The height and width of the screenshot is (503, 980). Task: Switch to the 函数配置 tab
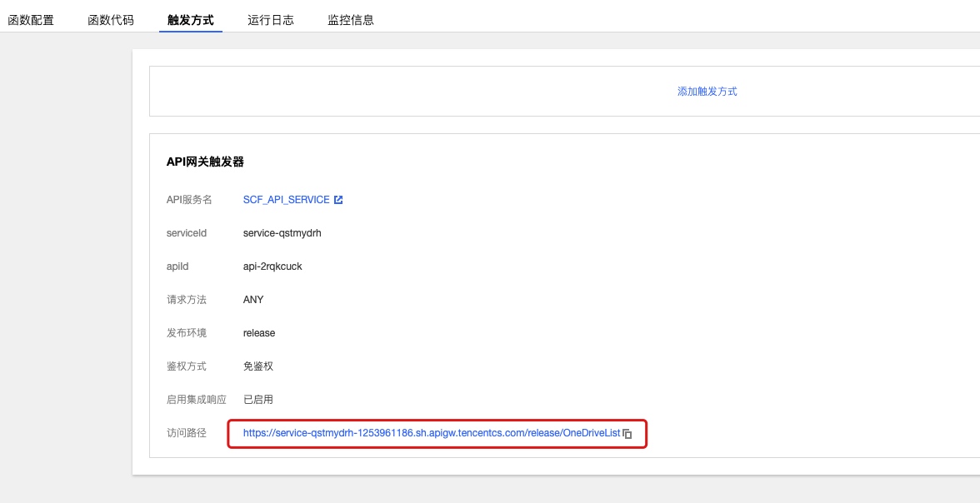point(31,20)
